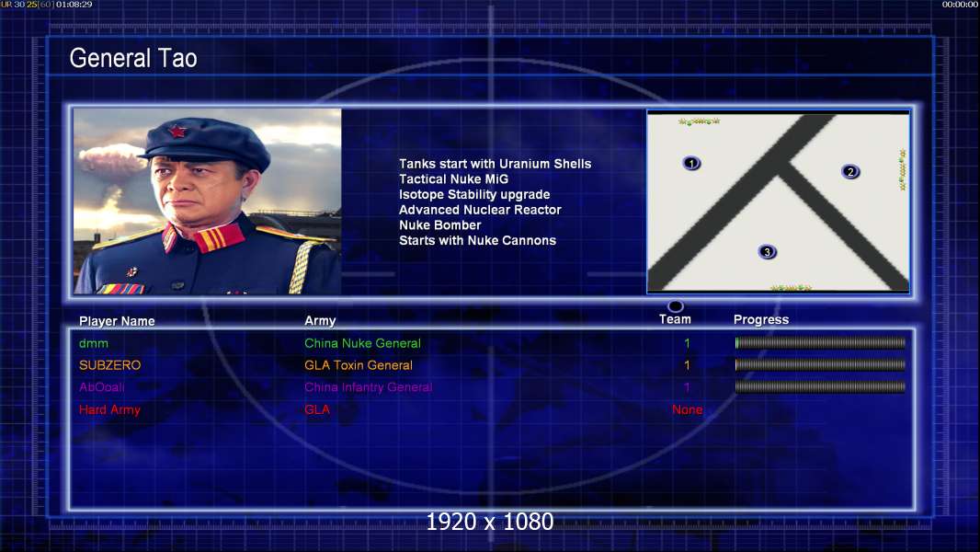Click the 00:00:00 timer in top-right corner

[x=960, y=5]
